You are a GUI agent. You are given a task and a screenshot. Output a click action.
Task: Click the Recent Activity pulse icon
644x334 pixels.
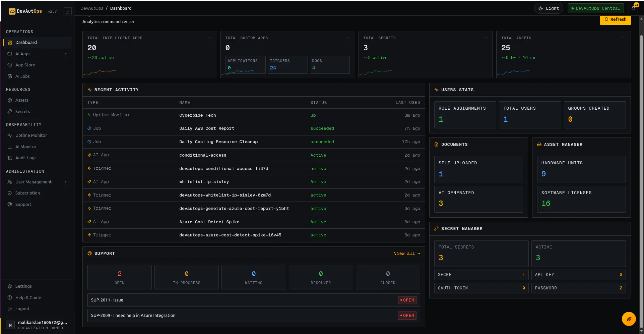click(x=89, y=90)
